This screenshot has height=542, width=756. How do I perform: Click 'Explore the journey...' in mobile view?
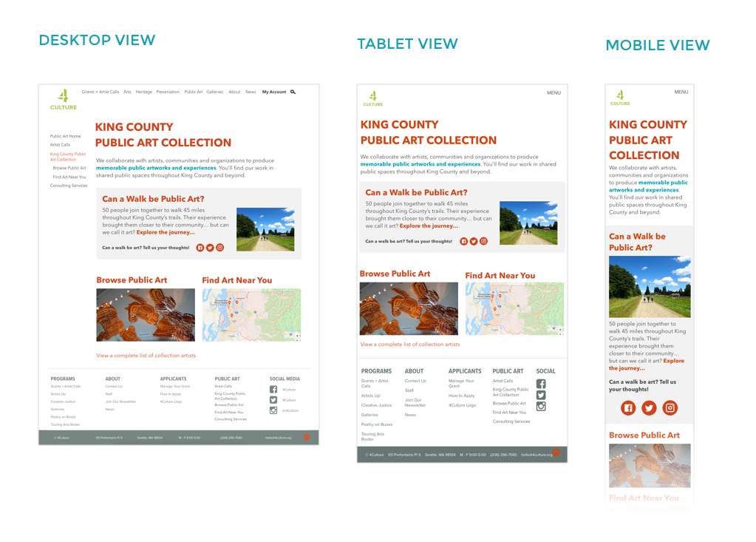tap(647, 365)
